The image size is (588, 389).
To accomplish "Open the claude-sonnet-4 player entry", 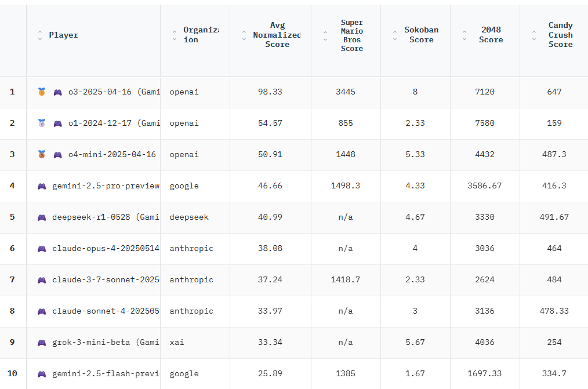I will pyautogui.click(x=106, y=311).
